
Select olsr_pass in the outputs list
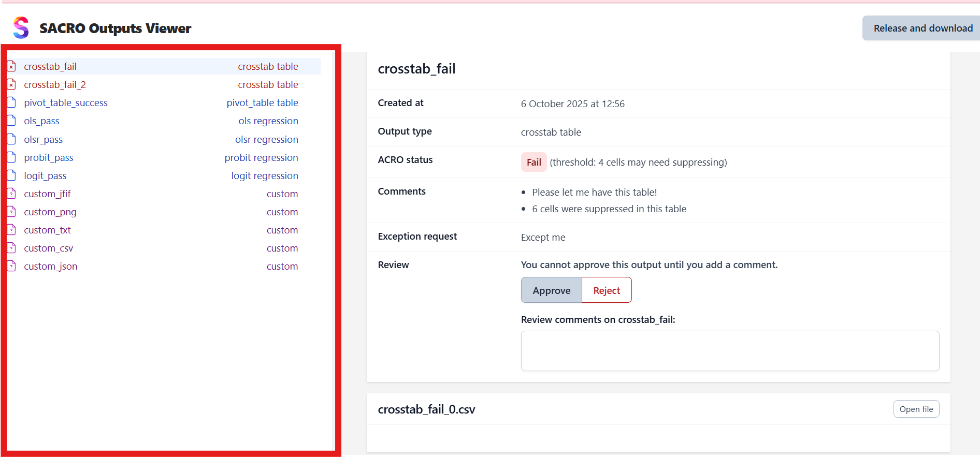pyautogui.click(x=44, y=139)
